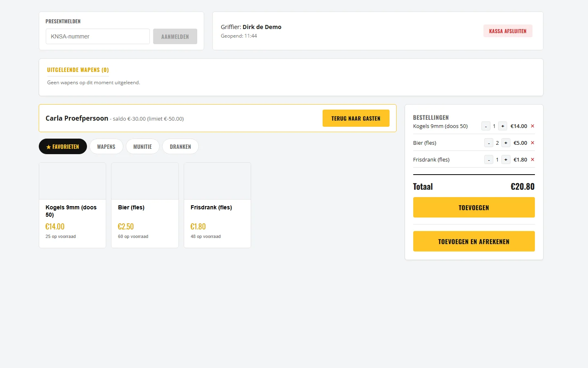The height and width of the screenshot is (368, 588).
Task: Select the Favorieten category tab
Action: 63,146
